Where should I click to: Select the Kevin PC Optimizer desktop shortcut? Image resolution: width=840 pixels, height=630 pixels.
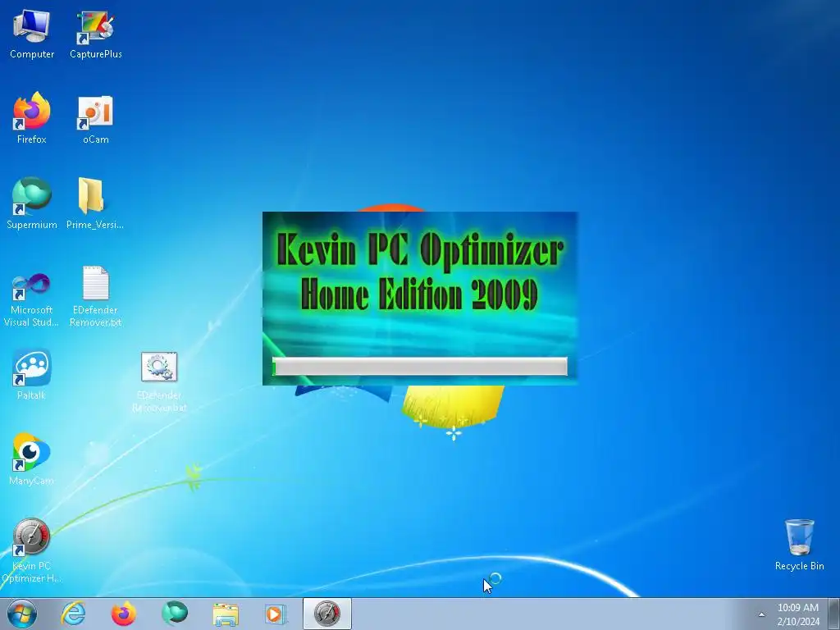coord(32,550)
